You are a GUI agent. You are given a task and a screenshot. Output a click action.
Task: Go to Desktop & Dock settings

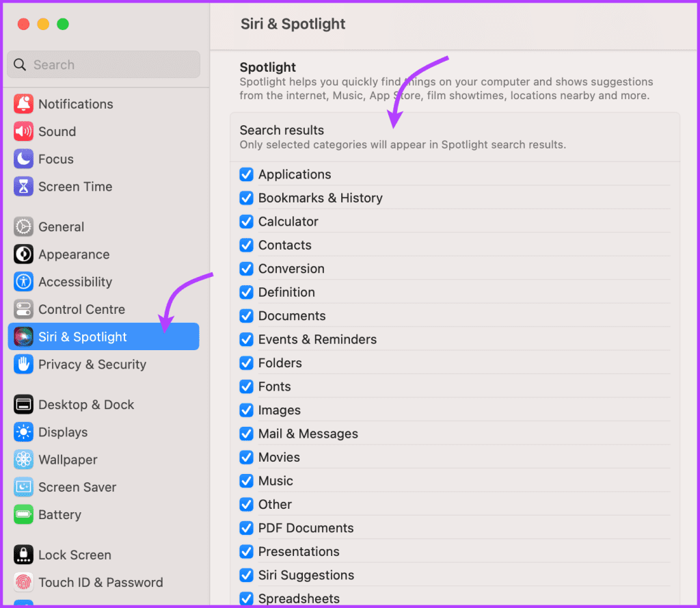(104, 405)
